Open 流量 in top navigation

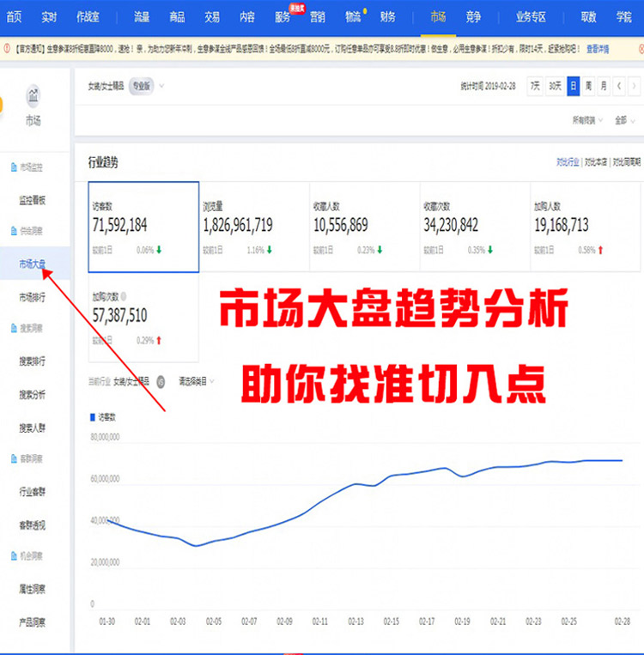tap(142, 17)
